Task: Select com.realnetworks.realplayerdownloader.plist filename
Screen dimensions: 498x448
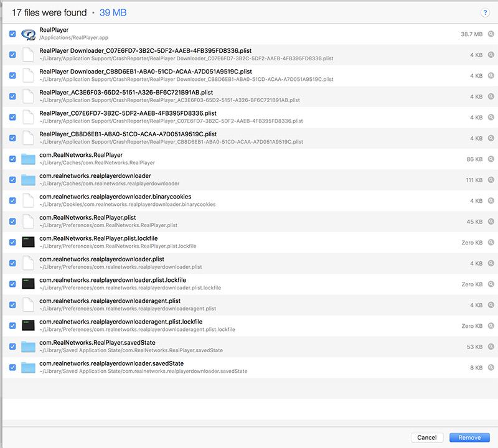Action: [101, 259]
